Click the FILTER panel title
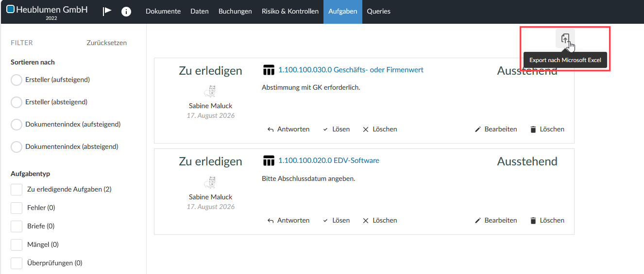 pyautogui.click(x=22, y=43)
